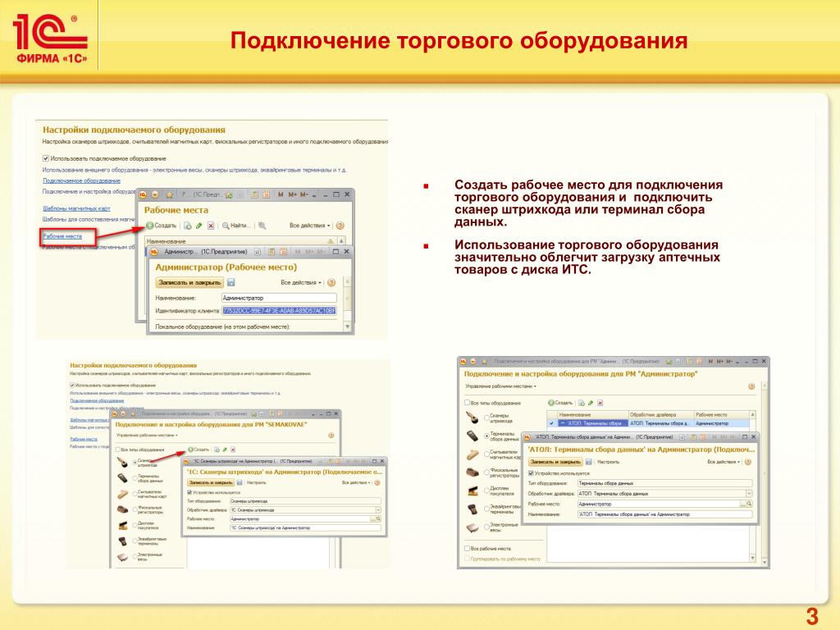This screenshot has height=630, width=840.
Task: Click M+ in Рабочие места titlebar
Action: [293, 194]
